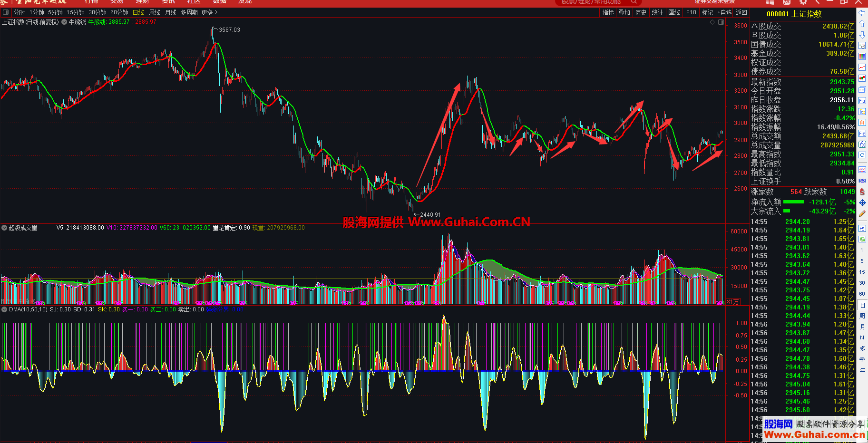The height and width of the screenshot is (443, 868).
Task: Click the green 净流入额 bar indicator
Action: point(793,202)
